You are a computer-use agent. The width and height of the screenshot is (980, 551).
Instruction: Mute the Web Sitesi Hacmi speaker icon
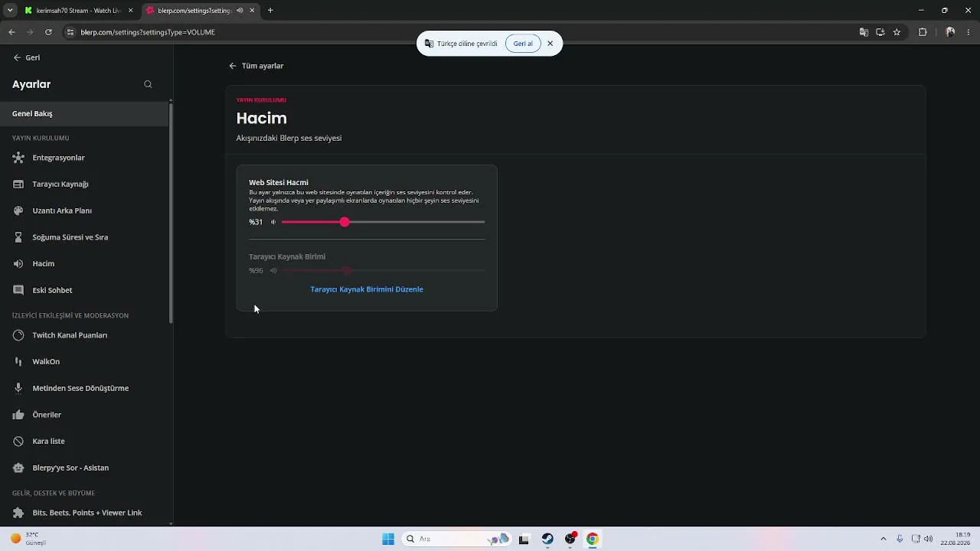click(x=273, y=222)
